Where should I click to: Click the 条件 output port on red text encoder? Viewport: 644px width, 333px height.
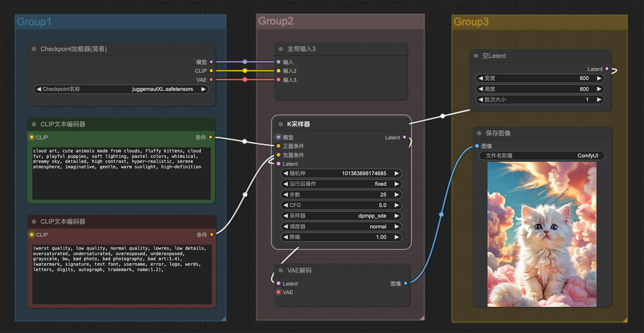[x=212, y=235]
